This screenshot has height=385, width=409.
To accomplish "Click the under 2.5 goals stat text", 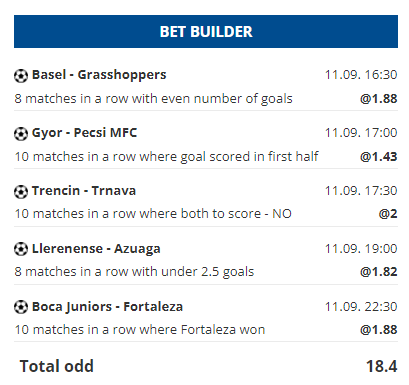I will pyautogui.click(x=134, y=272).
